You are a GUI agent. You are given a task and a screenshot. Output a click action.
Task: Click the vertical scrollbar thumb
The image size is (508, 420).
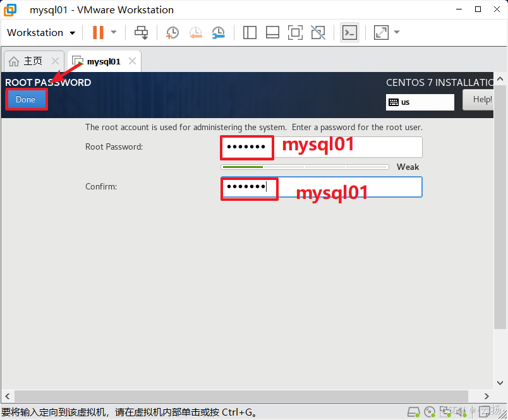click(500, 207)
